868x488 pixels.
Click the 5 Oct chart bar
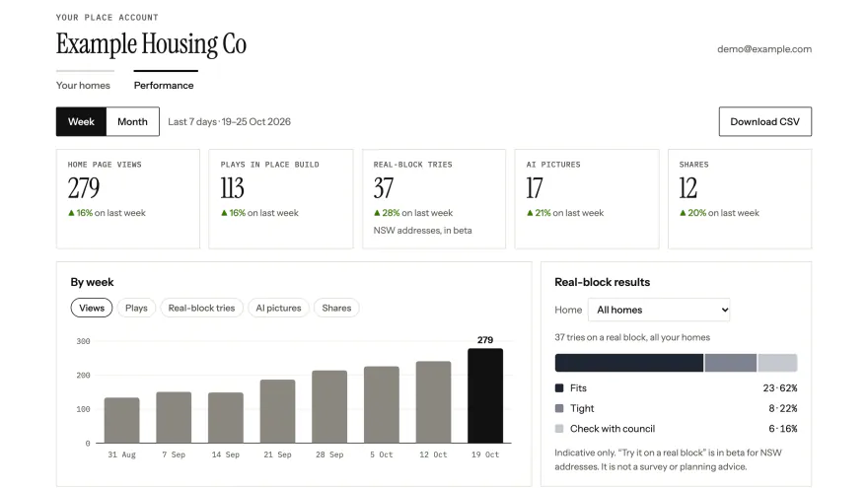pos(382,404)
